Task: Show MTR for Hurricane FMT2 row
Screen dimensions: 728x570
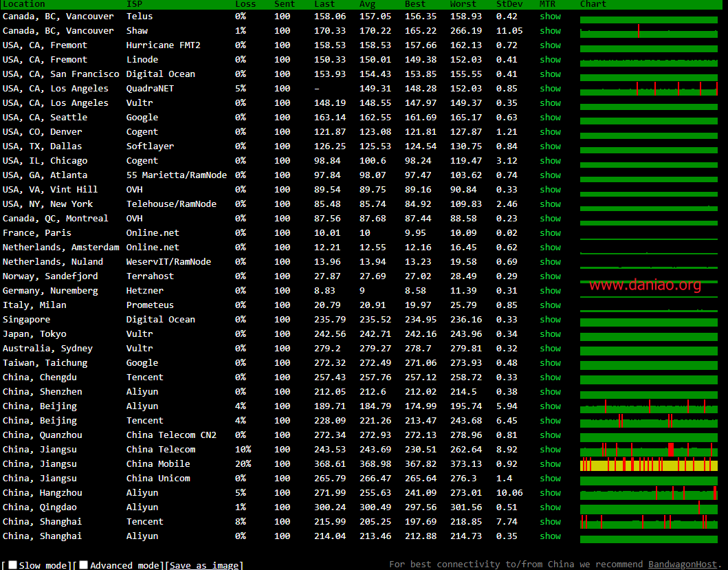Action: (550, 45)
